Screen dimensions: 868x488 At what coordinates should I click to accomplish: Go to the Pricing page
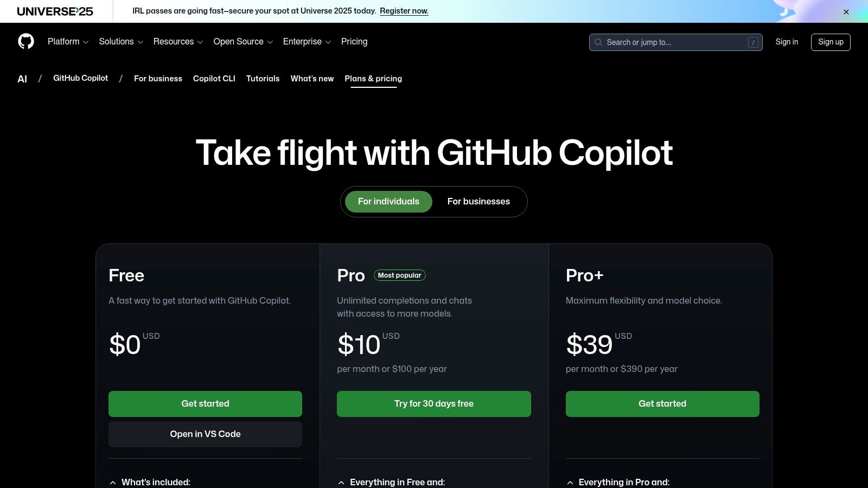[354, 42]
